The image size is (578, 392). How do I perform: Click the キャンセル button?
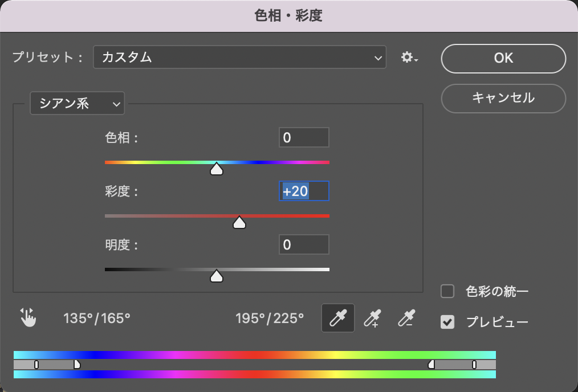pyautogui.click(x=503, y=98)
